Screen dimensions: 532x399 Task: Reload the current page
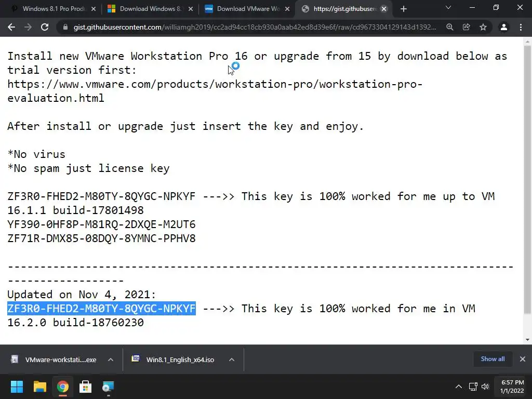click(45, 27)
